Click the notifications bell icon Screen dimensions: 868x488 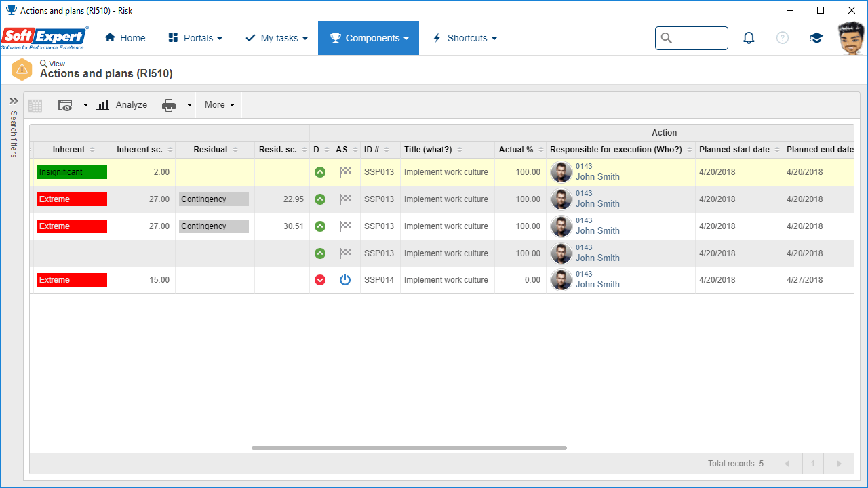[749, 38]
